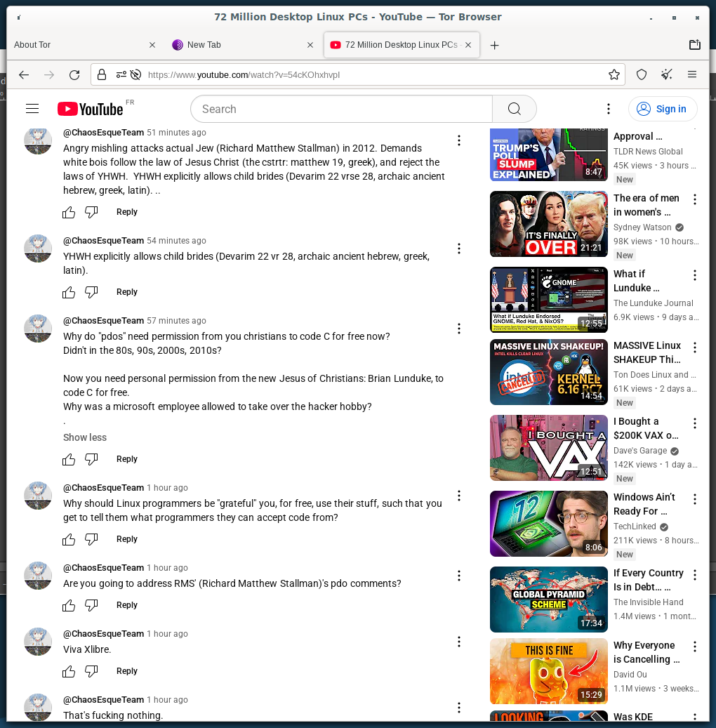
Task: Close the YouTube tab
Action: click(x=468, y=45)
